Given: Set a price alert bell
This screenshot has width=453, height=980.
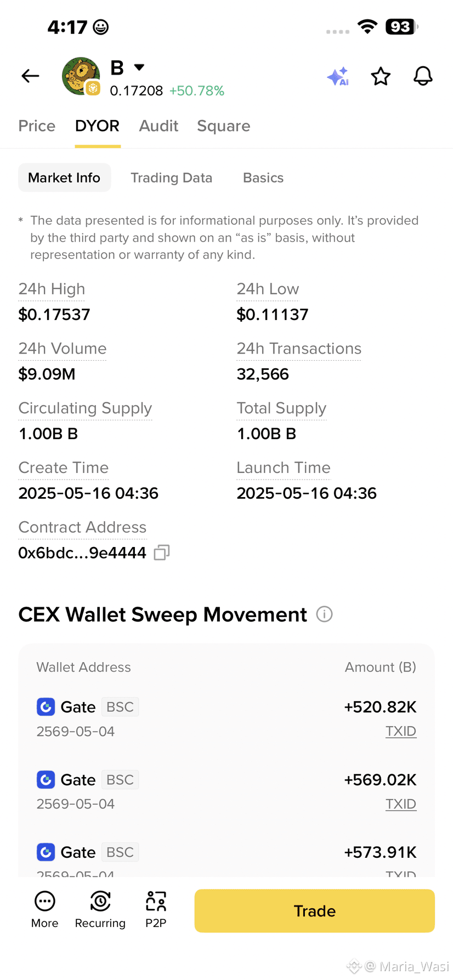Looking at the screenshot, I should [x=423, y=76].
